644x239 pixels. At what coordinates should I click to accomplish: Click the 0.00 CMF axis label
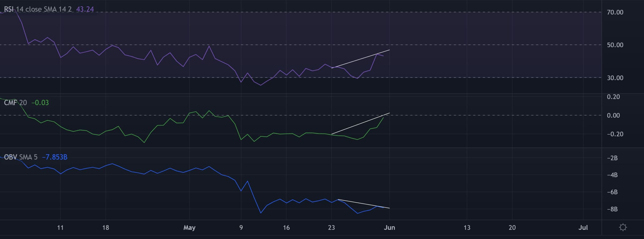pyautogui.click(x=613, y=115)
